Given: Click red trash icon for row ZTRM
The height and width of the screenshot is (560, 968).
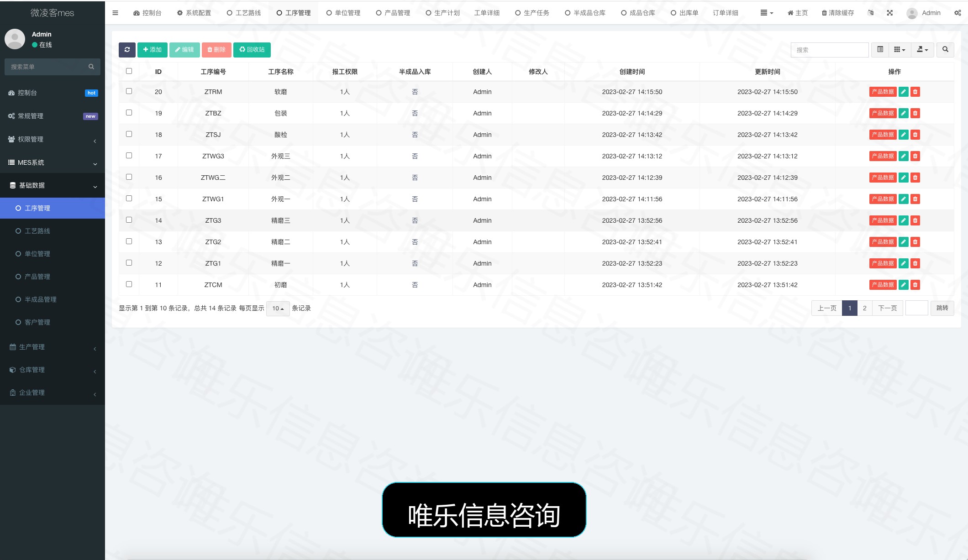Looking at the screenshot, I should [x=915, y=92].
